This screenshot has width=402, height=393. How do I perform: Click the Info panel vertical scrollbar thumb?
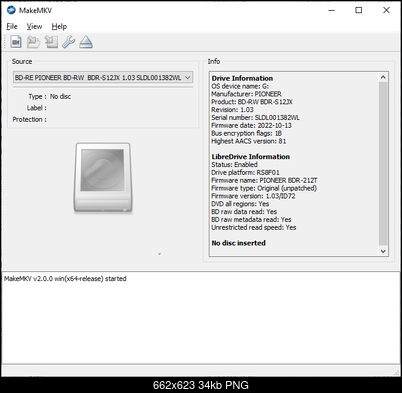[383, 163]
